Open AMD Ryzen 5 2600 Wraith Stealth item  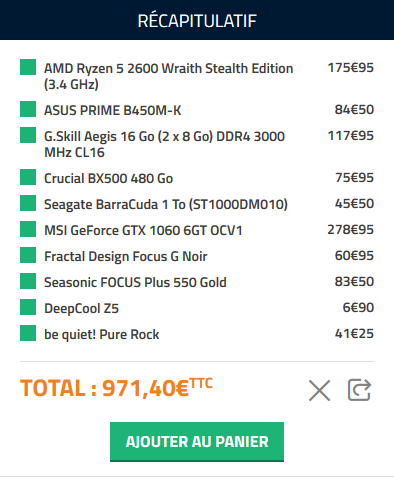point(168,76)
